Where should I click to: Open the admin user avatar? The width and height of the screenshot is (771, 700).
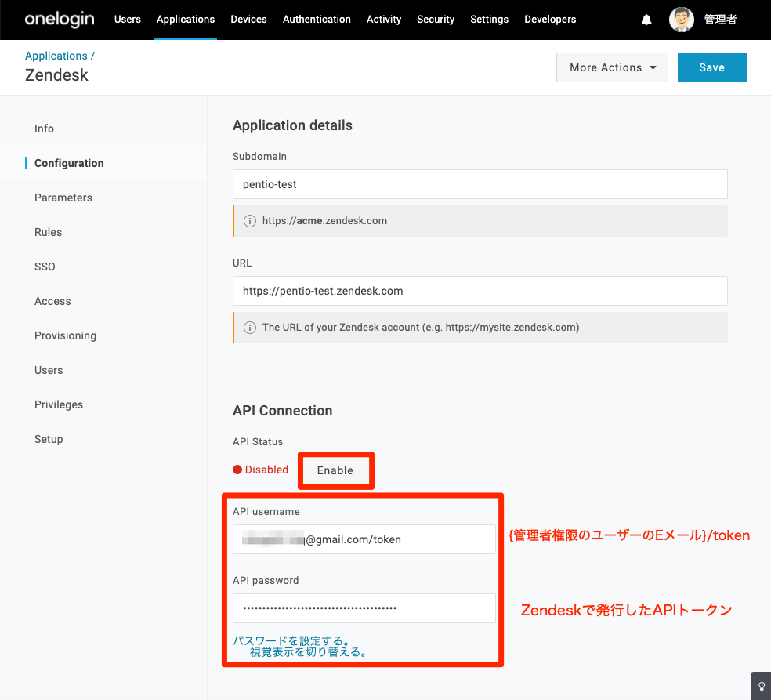(681, 20)
